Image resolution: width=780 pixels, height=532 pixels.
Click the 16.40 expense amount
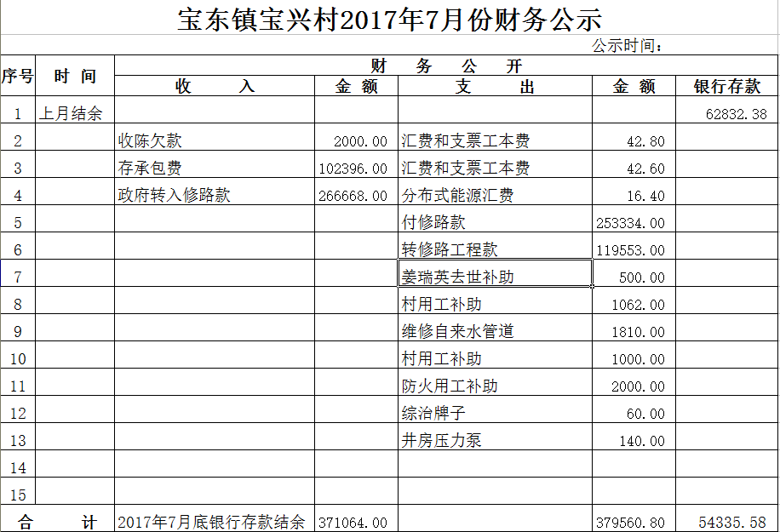634,192
